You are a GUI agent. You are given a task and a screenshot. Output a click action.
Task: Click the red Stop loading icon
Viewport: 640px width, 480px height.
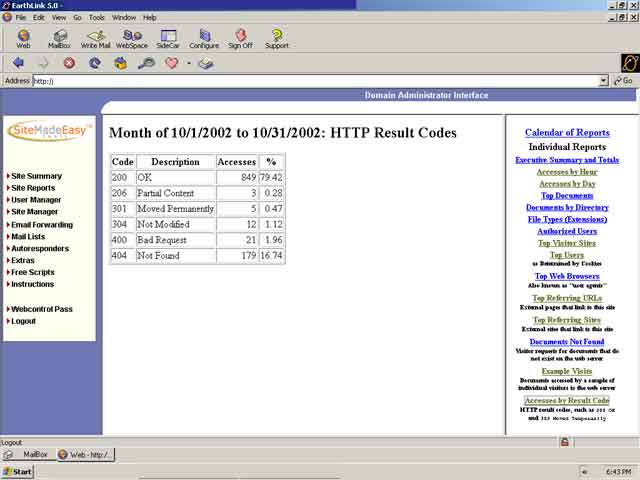pyautogui.click(x=69, y=62)
